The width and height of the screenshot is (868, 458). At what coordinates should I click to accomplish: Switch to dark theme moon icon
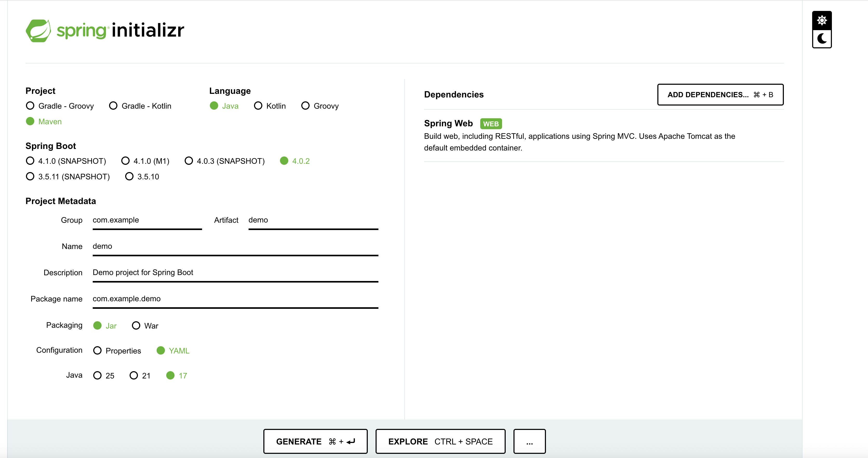coord(822,39)
